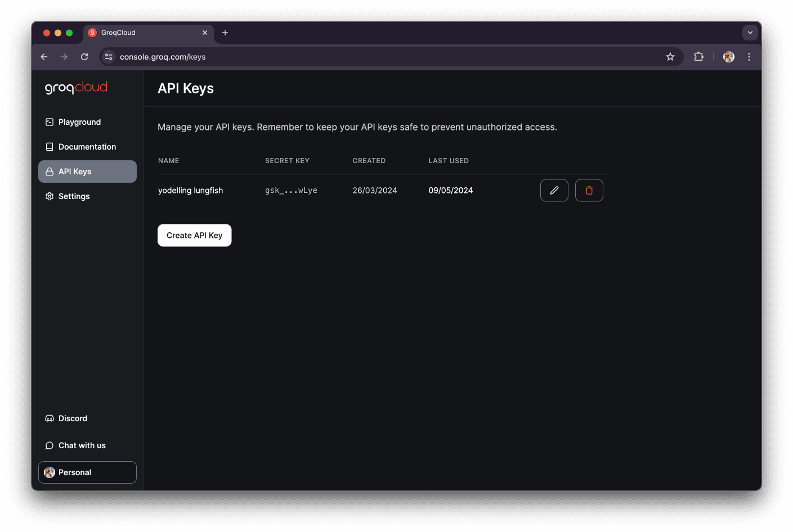Screen dimensions: 793x532
Task: Reload the page
Action: (x=84, y=57)
